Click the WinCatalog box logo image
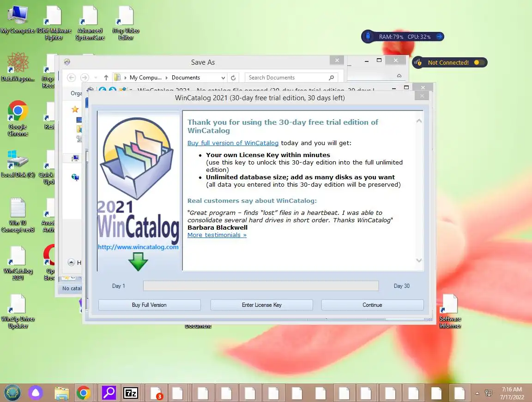The image size is (532, 402). (x=138, y=158)
